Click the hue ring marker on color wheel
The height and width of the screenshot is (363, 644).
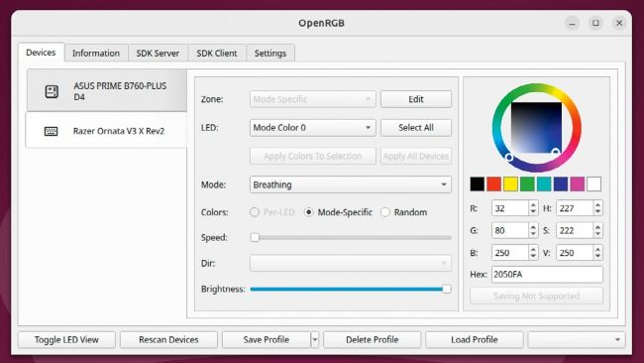click(x=509, y=158)
